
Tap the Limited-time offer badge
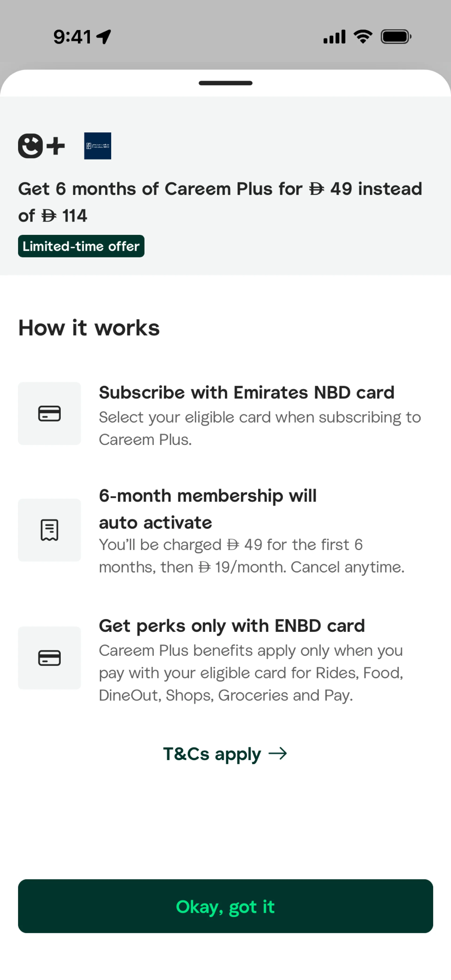pos(81,246)
